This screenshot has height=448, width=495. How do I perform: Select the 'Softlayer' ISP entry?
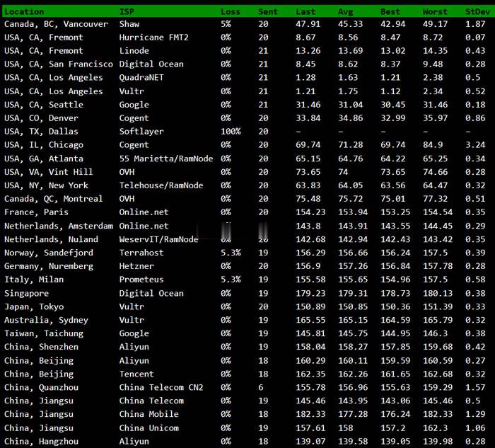pyautogui.click(x=141, y=132)
